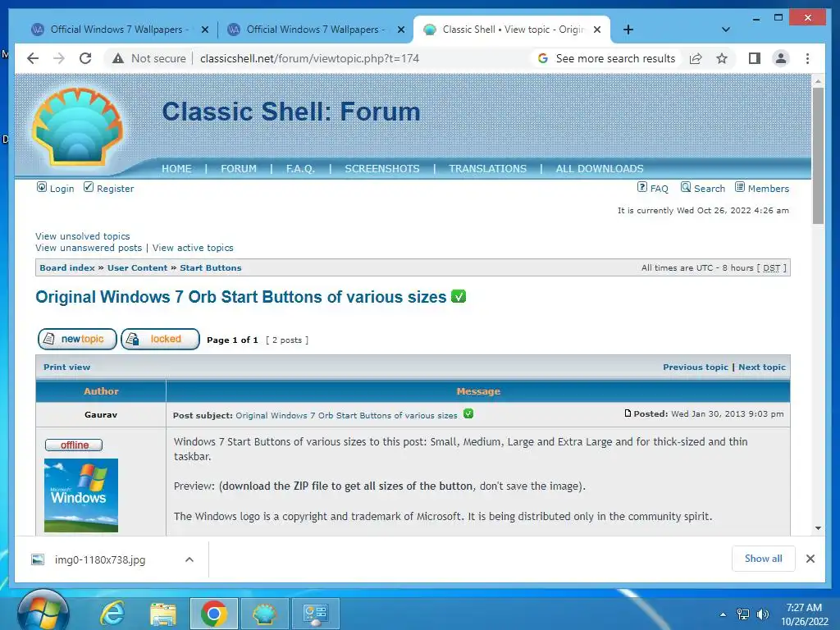Click View unanswered posts

pyautogui.click(x=89, y=248)
